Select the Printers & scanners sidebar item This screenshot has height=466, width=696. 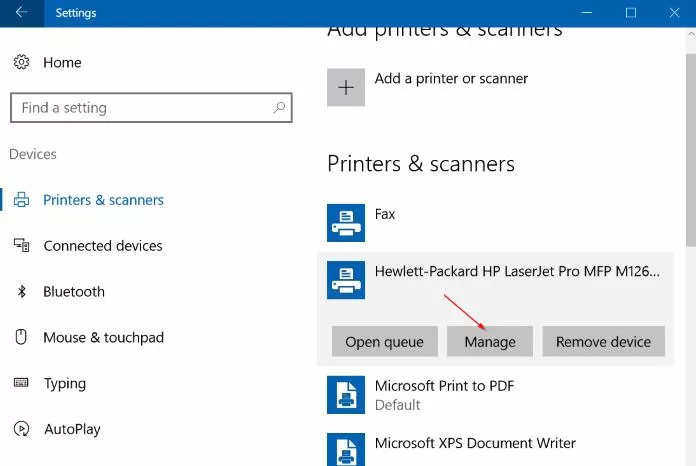[x=103, y=200]
